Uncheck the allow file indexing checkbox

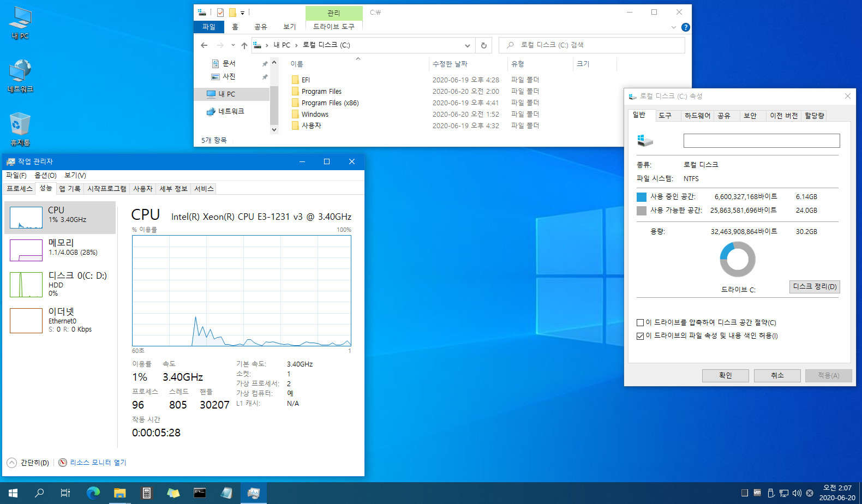tap(640, 336)
